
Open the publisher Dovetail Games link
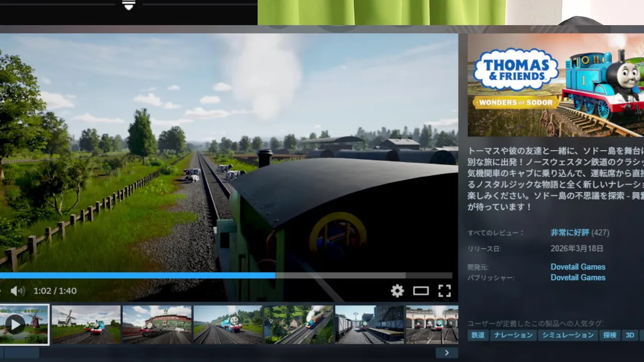(578, 278)
